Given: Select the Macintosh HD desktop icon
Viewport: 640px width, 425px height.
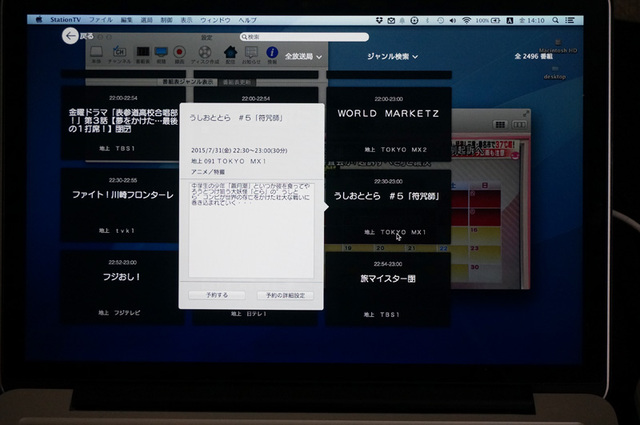Looking at the screenshot, I should coord(558,46).
